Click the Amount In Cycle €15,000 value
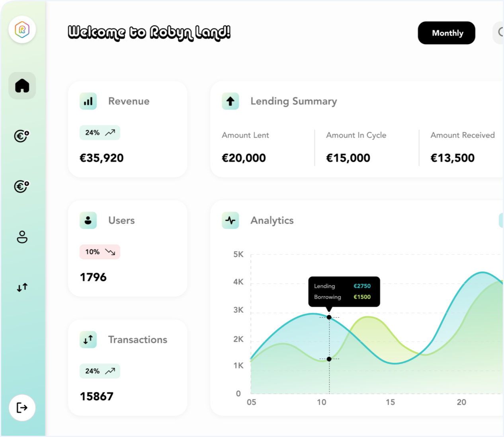This screenshot has width=504, height=437. pyautogui.click(x=348, y=158)
